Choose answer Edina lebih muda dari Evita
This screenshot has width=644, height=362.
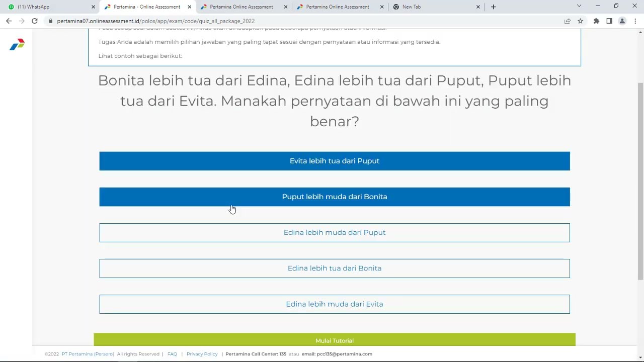point(335,304)
